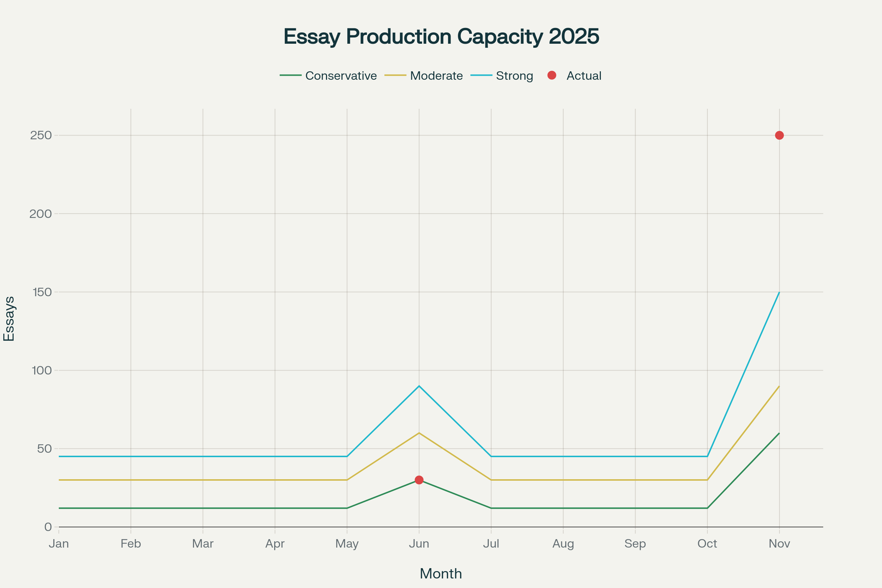This screenshot has height=588, width=882.
Task: Click the red Actual legend marker
Action: (x=552, y=75)
